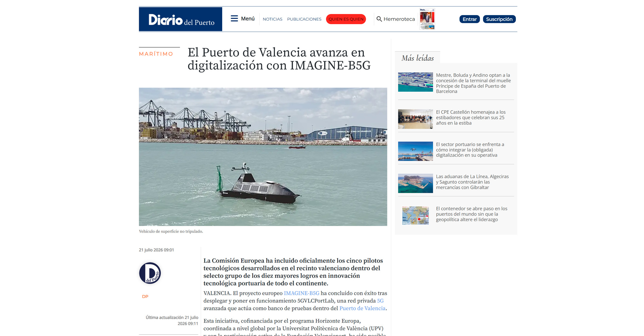Screen dimensions: 644x336
Task: Go to the NOTICIAS section
Action: [x=272, y=19]
